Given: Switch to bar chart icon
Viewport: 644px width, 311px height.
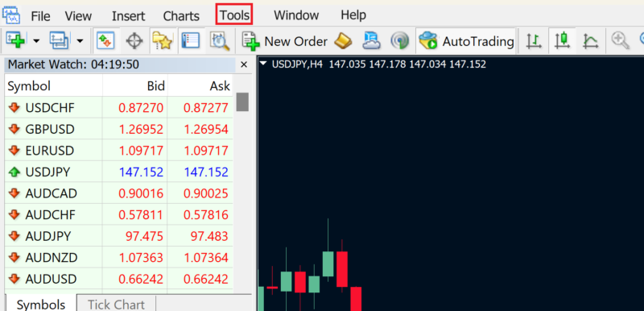Looking at the screenshot, I should click(x=534, y=41).
